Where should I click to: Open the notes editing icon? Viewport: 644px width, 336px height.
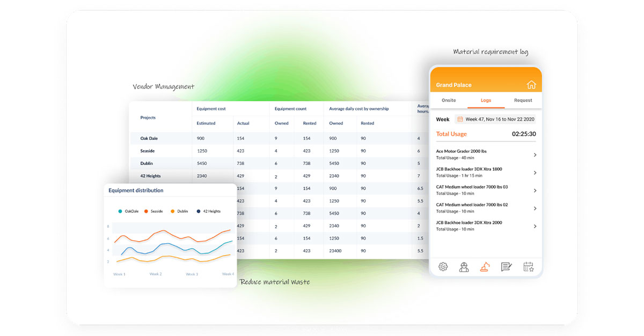pos(507,266)
